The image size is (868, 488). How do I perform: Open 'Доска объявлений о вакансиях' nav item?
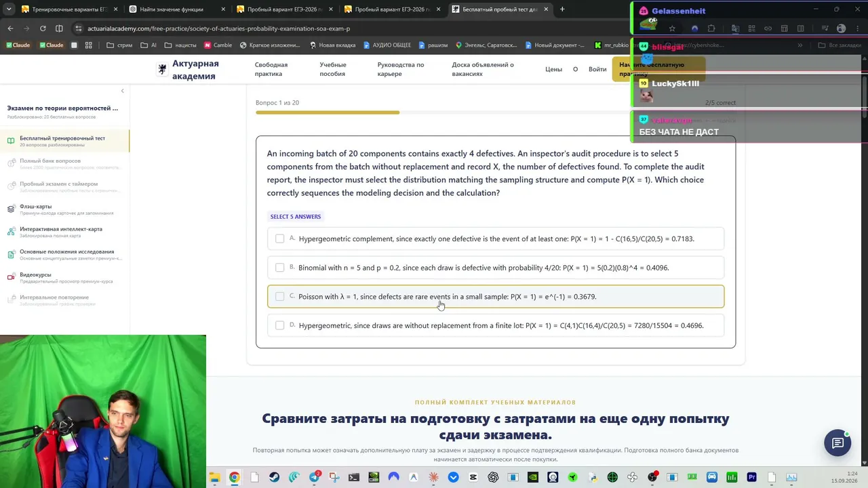coord(483,69)
